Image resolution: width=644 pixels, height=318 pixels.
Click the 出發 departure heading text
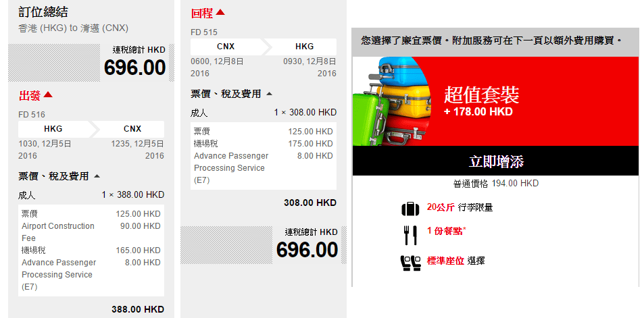point(30,96)
